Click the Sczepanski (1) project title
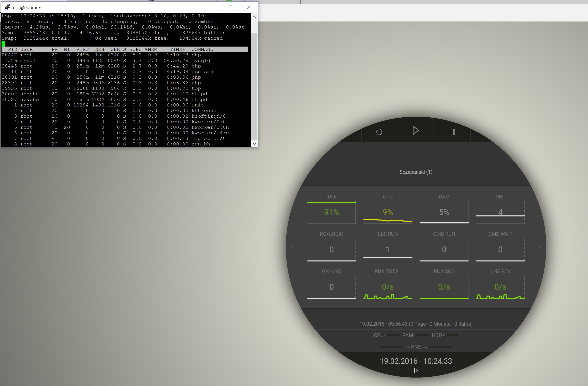This screenshot has width=588, height=386. (x=416, y=172)
